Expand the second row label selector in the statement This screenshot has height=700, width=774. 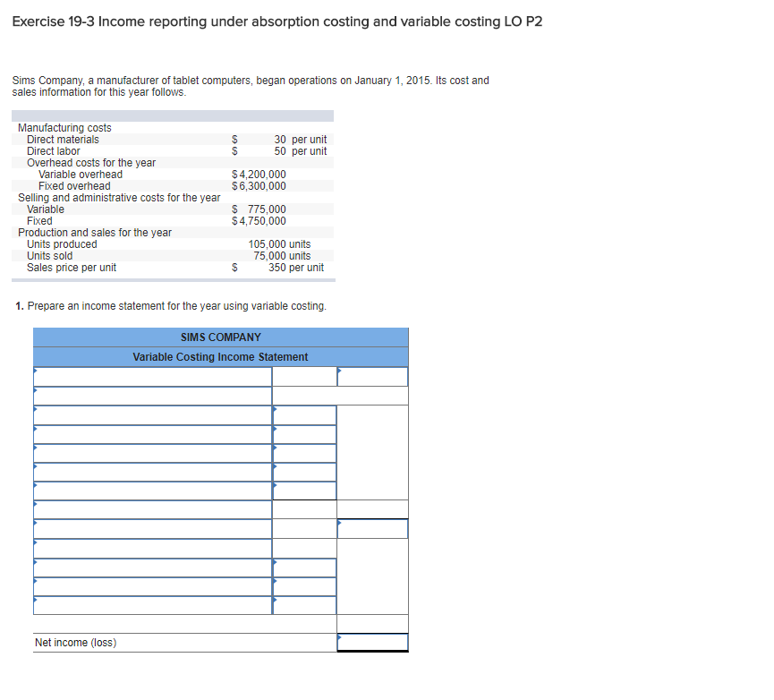pyautogui.click(x=152, y=395)
